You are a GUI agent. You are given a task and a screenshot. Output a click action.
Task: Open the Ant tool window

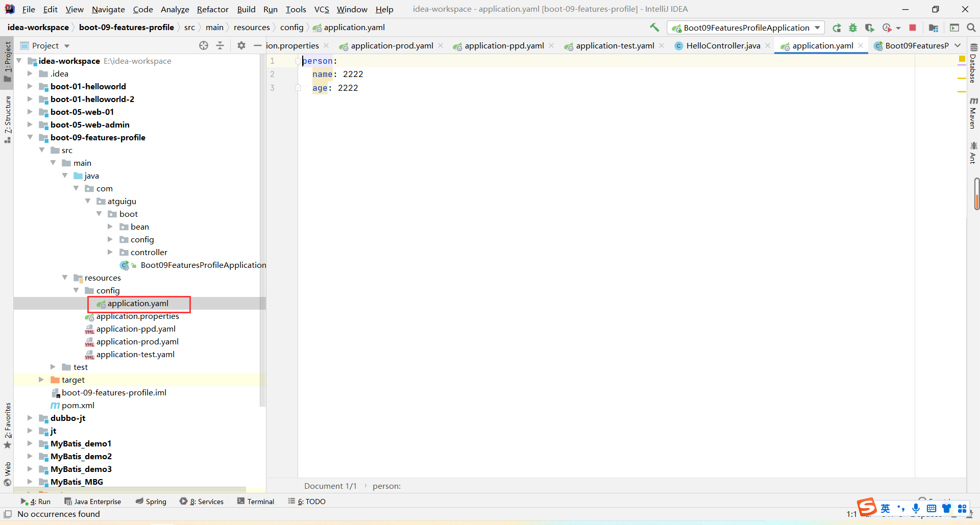[973, 153]
